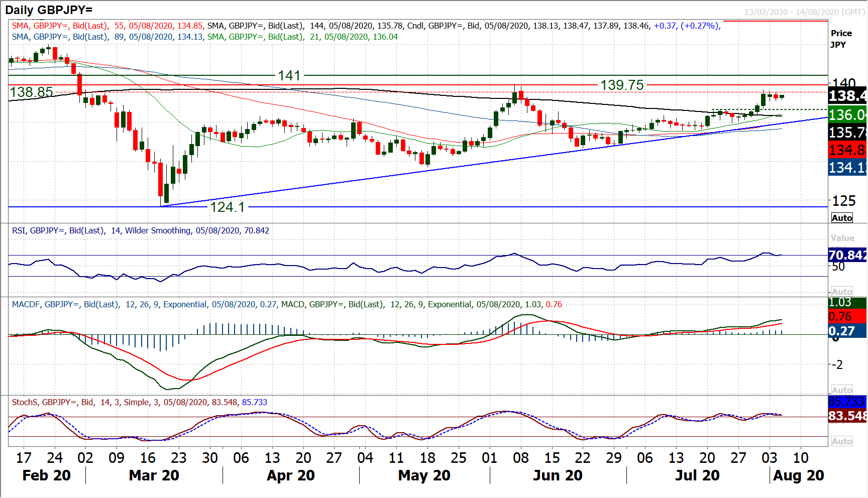This screenshot has height=498, width=868.
Task: Click the Apr 20 month label on time axis
Action: click(290, 475)
